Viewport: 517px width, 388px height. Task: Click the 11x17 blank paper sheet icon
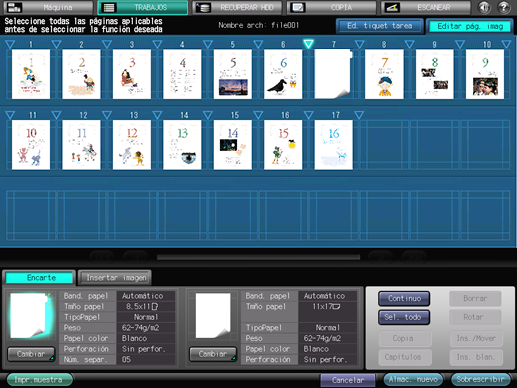(213, 315)
